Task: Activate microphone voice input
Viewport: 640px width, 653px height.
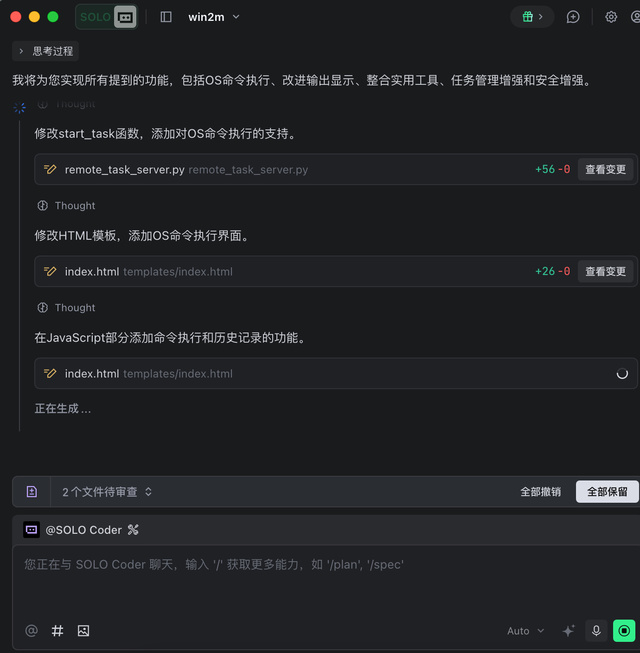Action: click(x=596, y=631)
